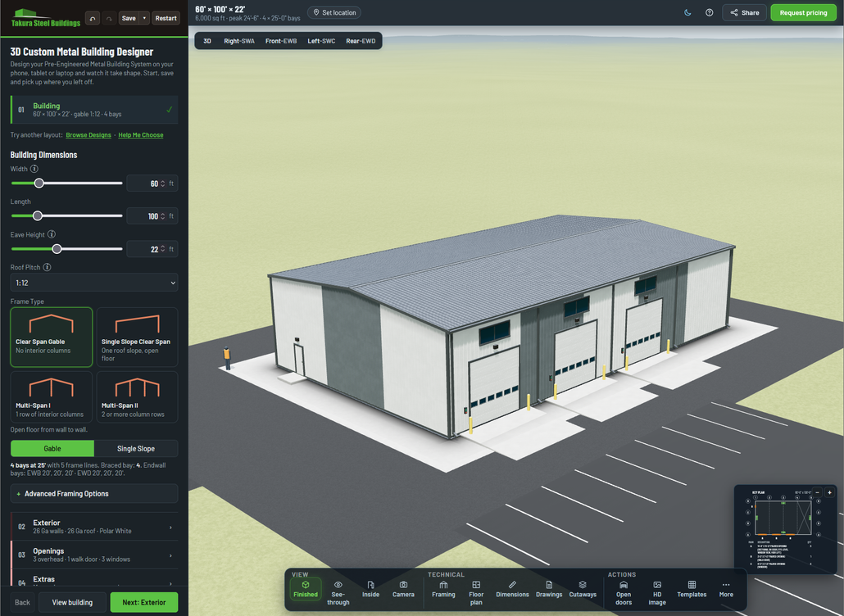Click the Length 100 ft input field
This screenshot has height=616, width=844.
152,216
